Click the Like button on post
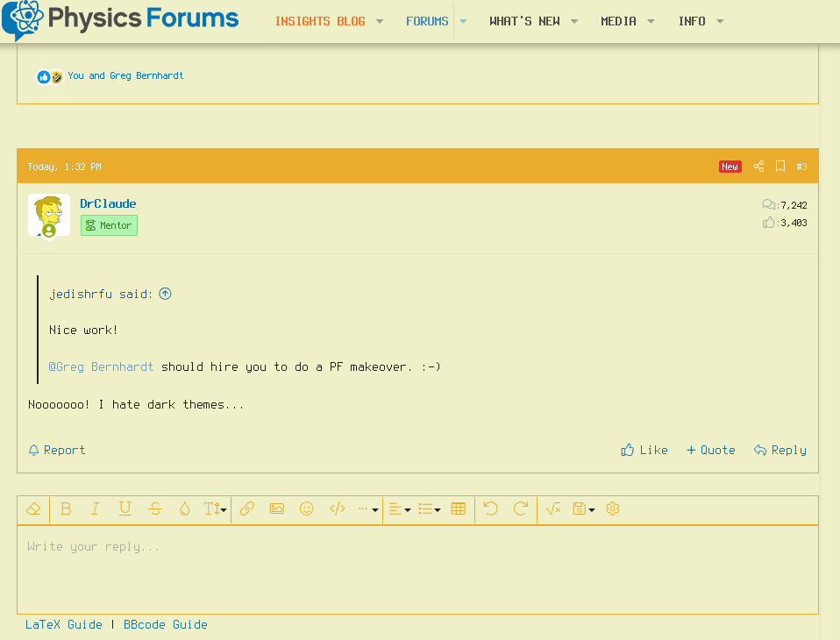The height and width of the screenshot is (640, 840). tap(644, 450)
